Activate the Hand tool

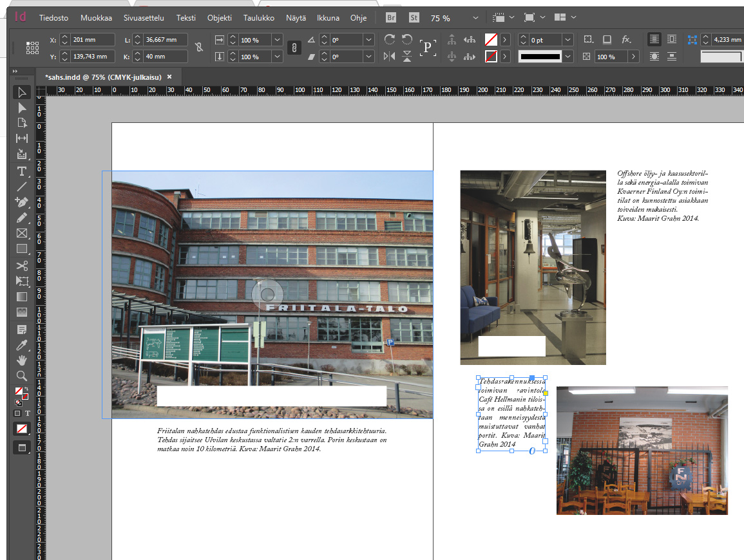click(22, 360)
